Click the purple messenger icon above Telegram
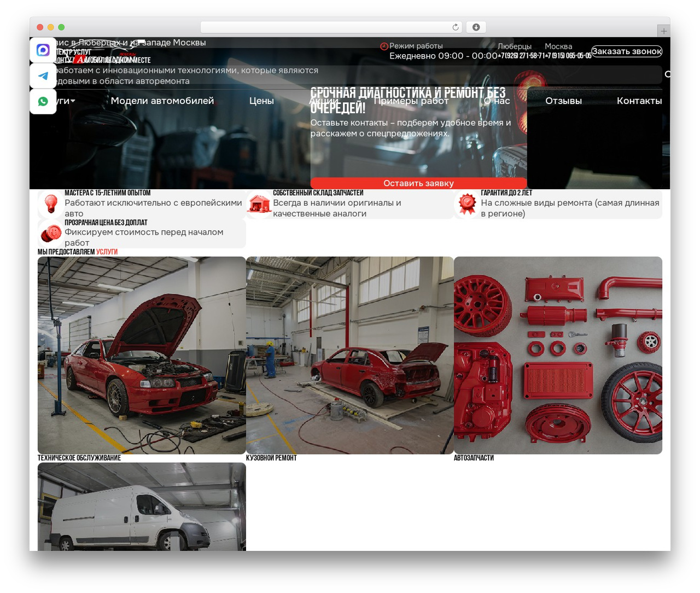This screenshot has width=700, height=593. pyautogui.click(x=43, y=50)
